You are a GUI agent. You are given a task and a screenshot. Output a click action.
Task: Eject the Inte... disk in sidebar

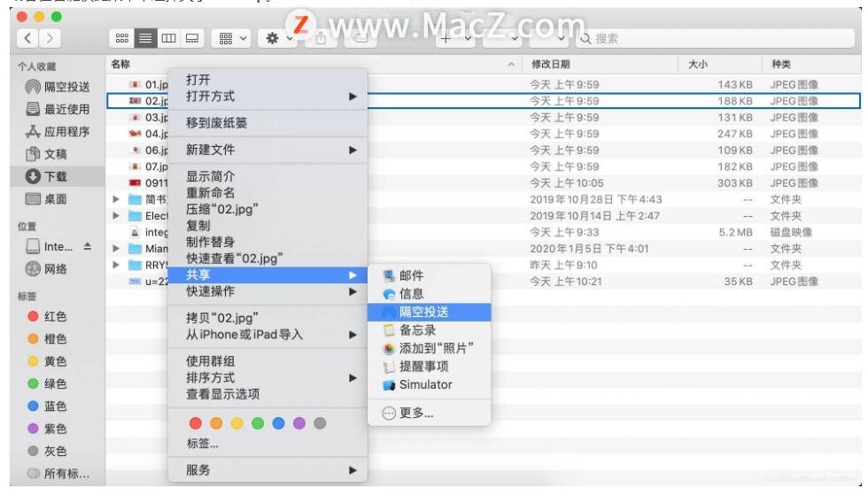coord(88,247)
